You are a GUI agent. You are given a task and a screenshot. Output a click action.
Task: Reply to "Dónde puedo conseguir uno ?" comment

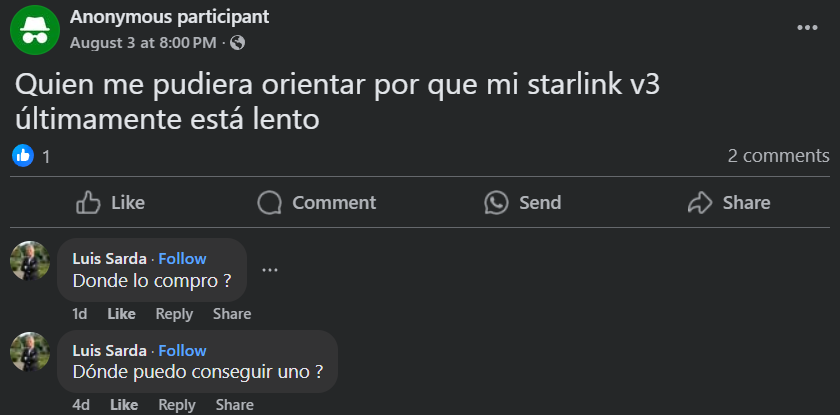177,405
